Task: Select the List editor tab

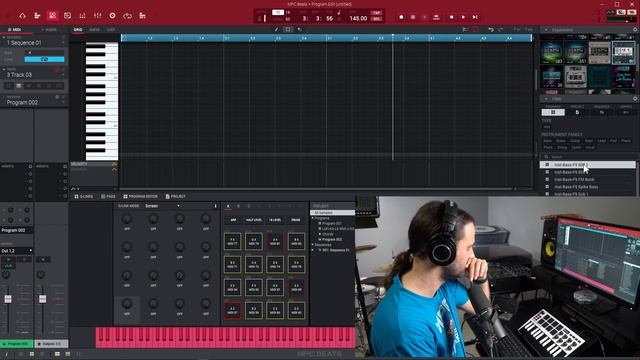Action: pos(111,30)
